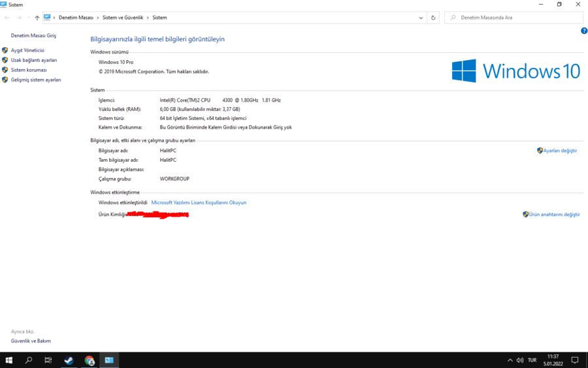Open the Windows Start menu

pos(9,360)
